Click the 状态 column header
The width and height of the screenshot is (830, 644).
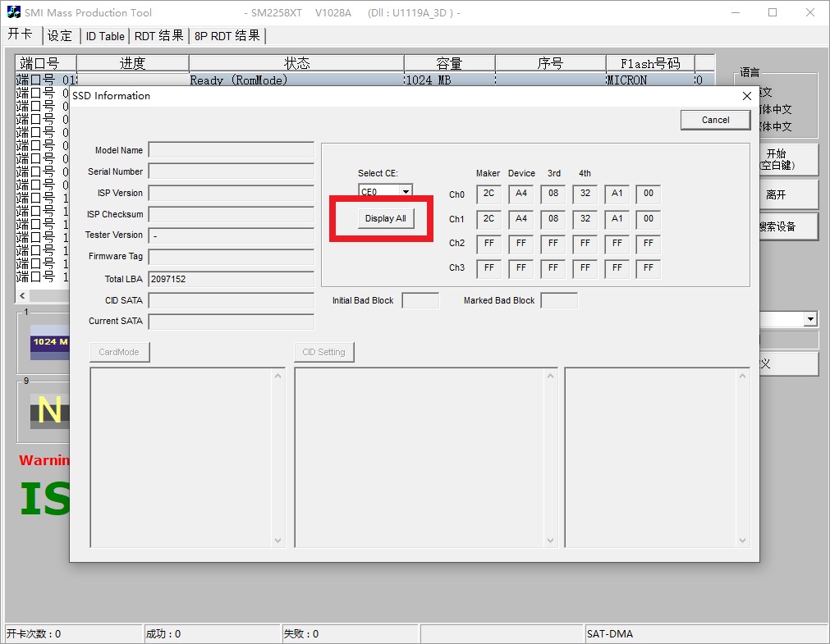[x=296, y=63]
